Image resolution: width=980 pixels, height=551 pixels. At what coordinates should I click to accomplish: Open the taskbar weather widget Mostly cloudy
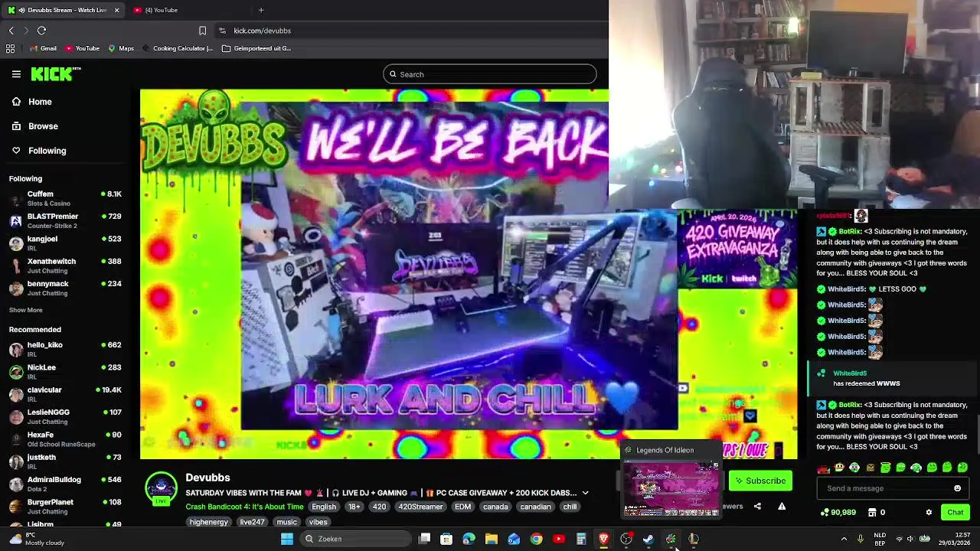(37, 539)
